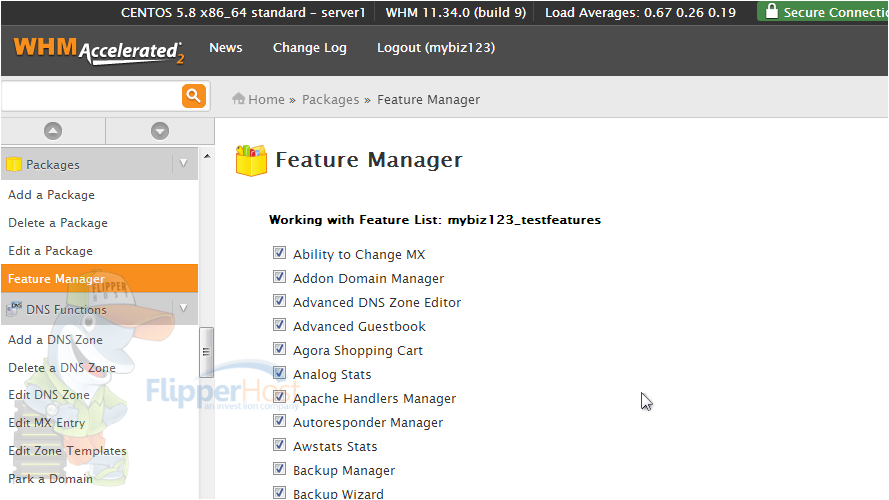Click the sidebar scrollbar up arrow
Viewport: 889px width, 500px height.
207,156
